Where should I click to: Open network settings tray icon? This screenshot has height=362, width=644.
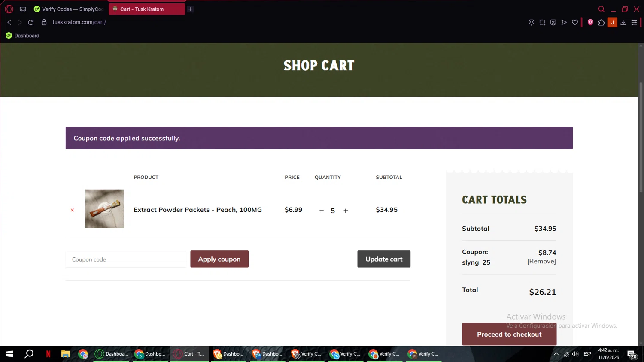click(x=566, y=354)
